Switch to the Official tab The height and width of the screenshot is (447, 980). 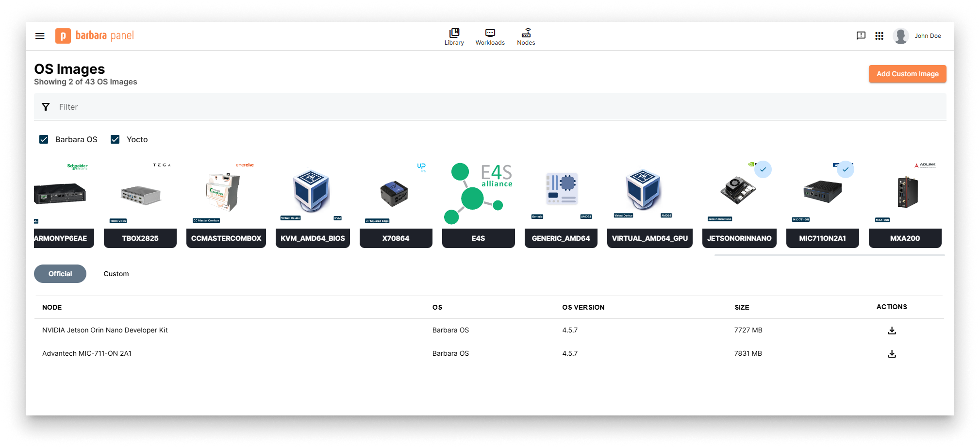60,273
